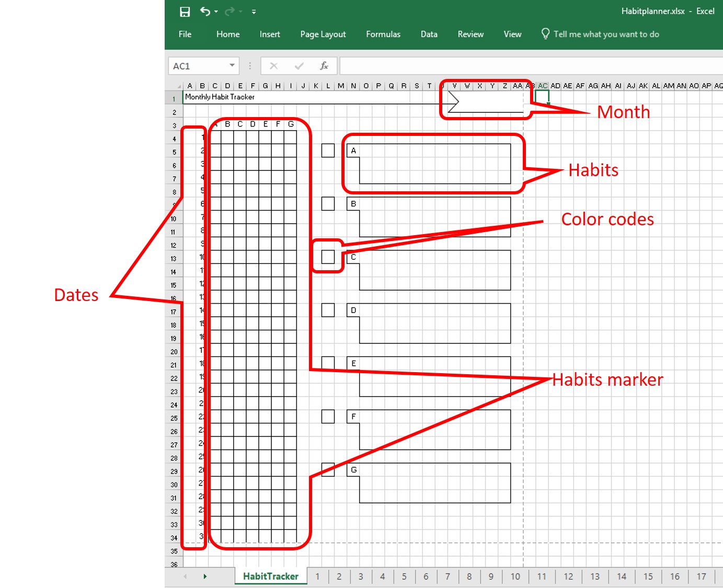Click the color code box for habit F
The width and height of the screenshot is (723, 588).
click(328, 416)
